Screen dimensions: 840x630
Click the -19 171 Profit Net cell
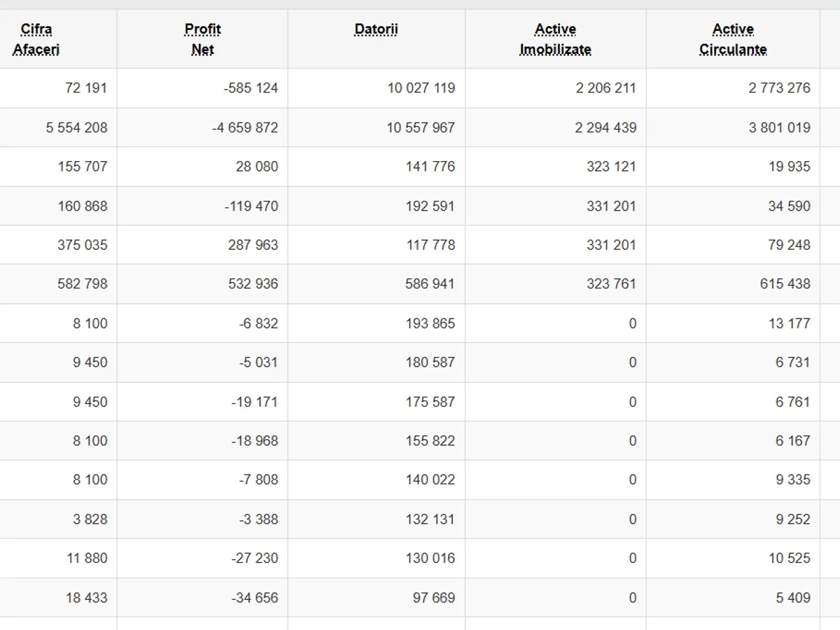point(254,402)
